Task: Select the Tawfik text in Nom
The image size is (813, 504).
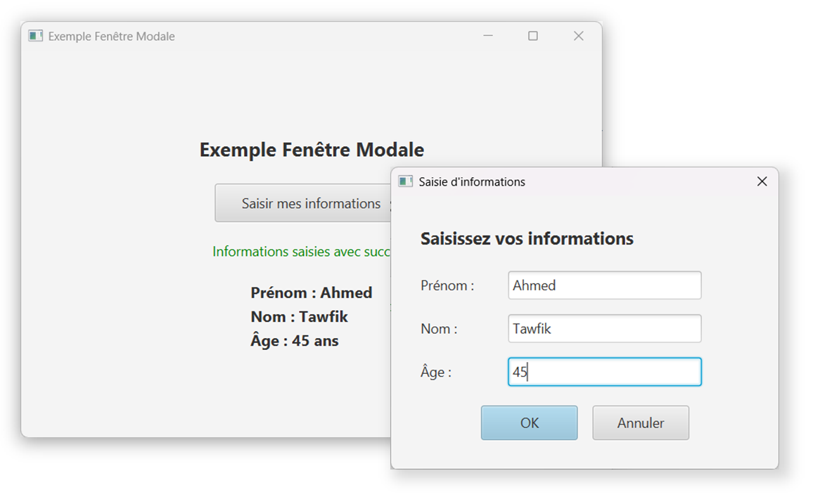Action: [x=532, y=328]
